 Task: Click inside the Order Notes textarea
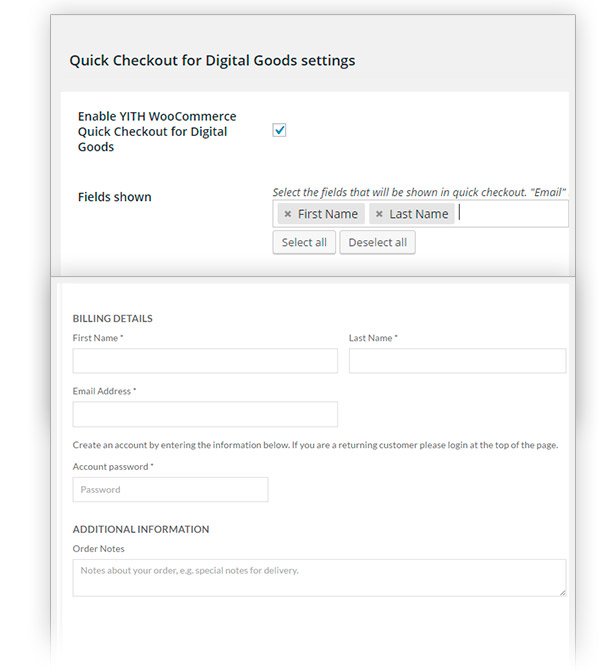pos(319,577)
